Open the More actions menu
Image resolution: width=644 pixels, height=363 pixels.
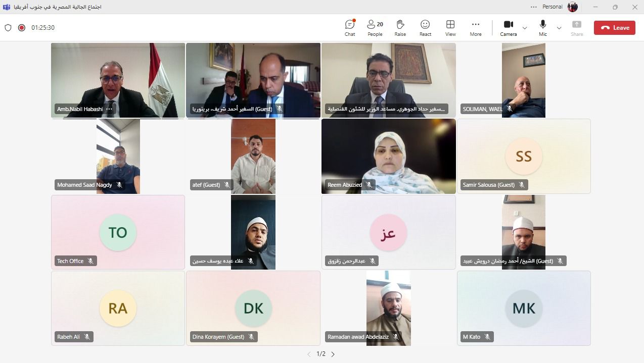tap(475, 28)
